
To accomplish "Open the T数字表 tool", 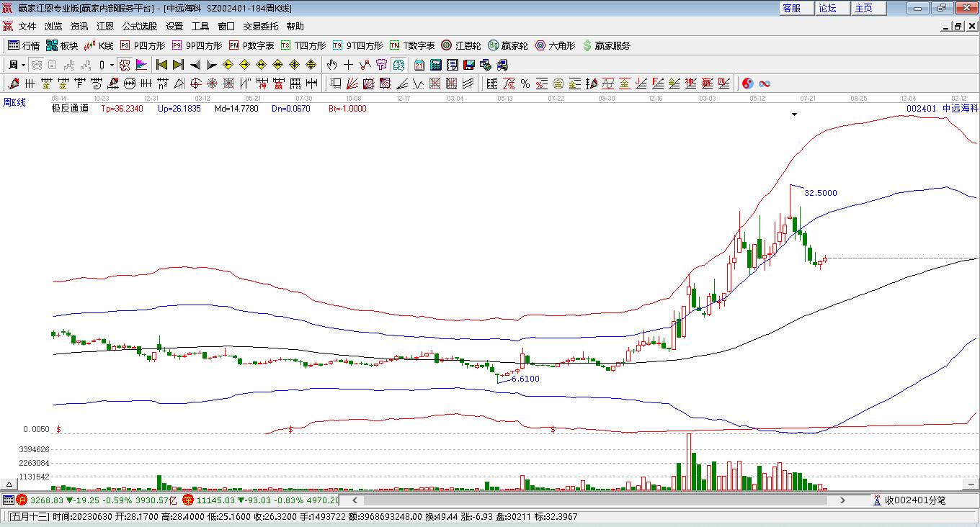I will coord(412,45).
